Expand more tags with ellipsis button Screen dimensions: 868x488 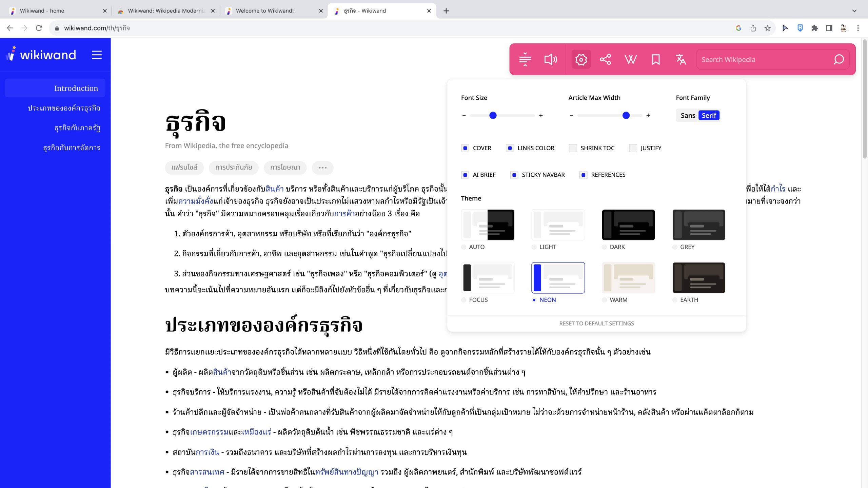(x=322, y=168)
